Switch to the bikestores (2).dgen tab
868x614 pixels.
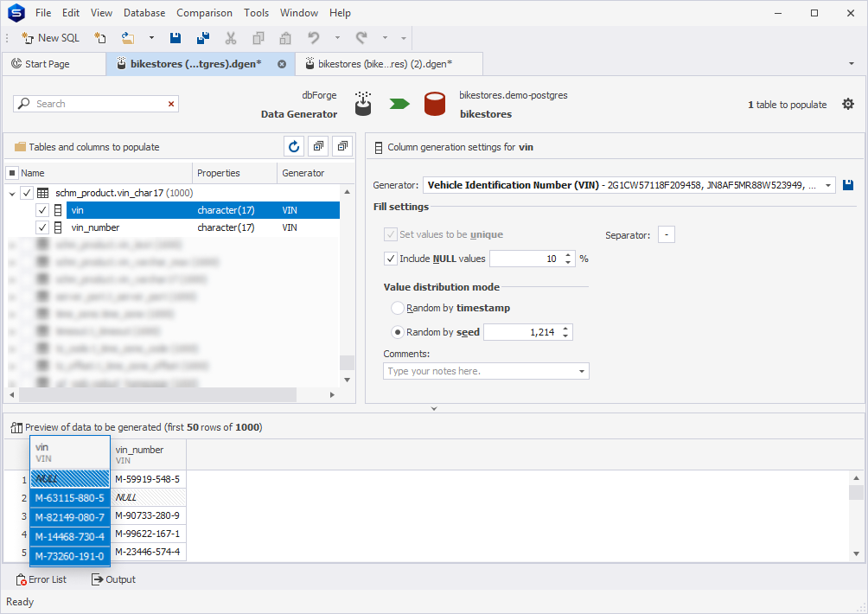point(388,64)
